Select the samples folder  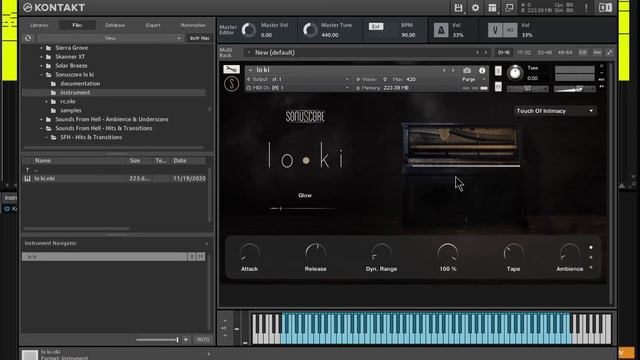point(71,111)
